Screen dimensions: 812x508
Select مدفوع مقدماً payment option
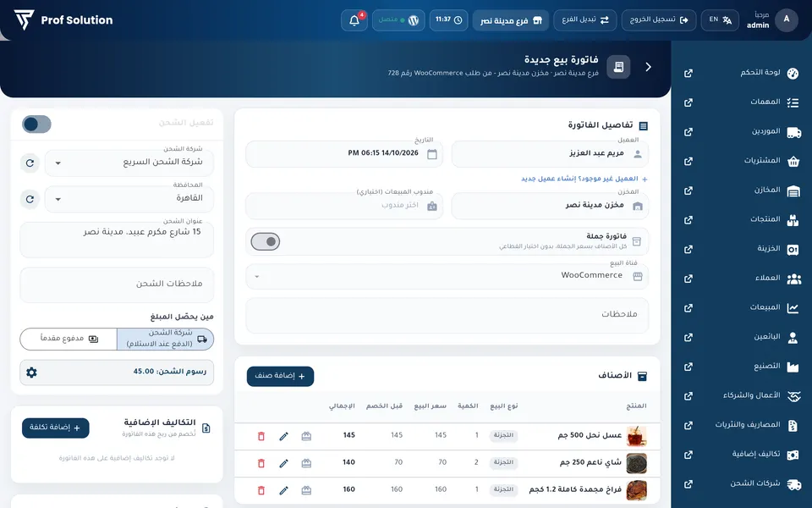pos(69,339)
